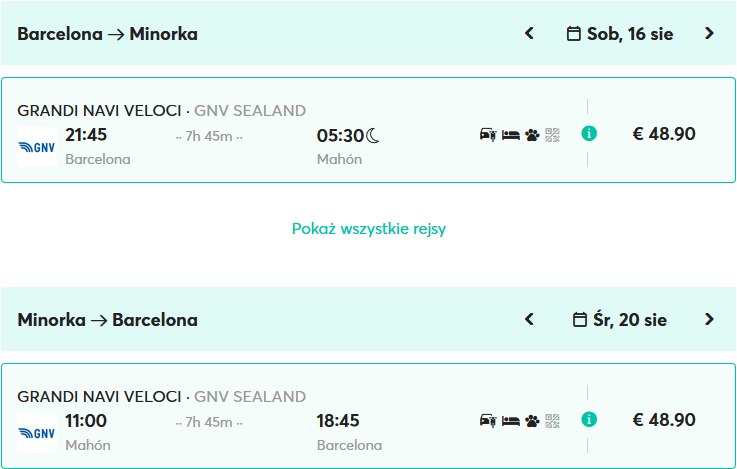Click vehicle icon on Barcelona–Mahón 21:45 sailing
Image resolution: width=737 pixels, height=469 pixels.
[488, 134]
